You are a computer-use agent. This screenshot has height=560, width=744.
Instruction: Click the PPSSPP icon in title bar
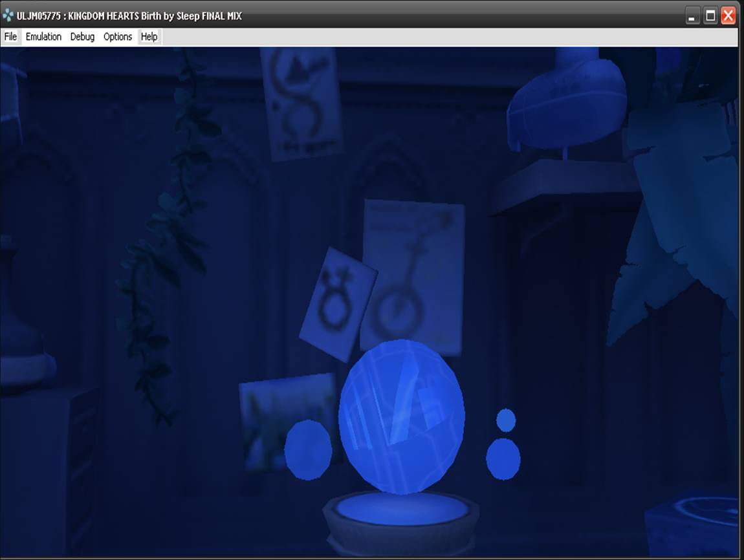8,16
